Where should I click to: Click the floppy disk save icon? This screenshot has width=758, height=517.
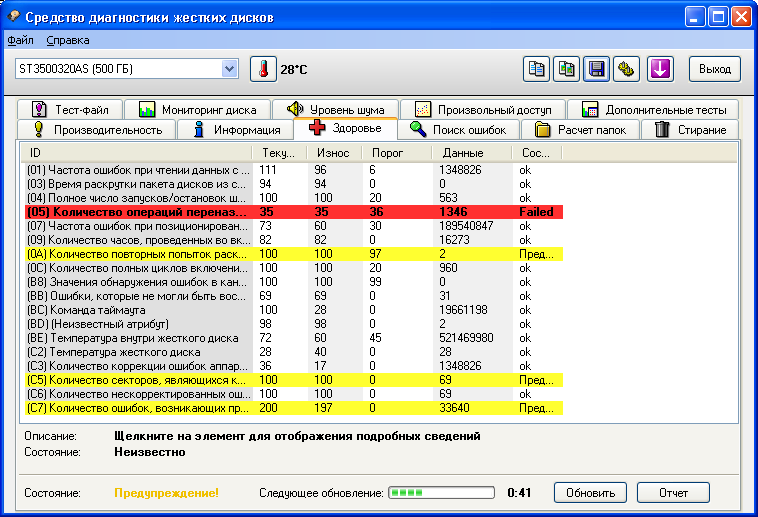click(x=597, y=69)
